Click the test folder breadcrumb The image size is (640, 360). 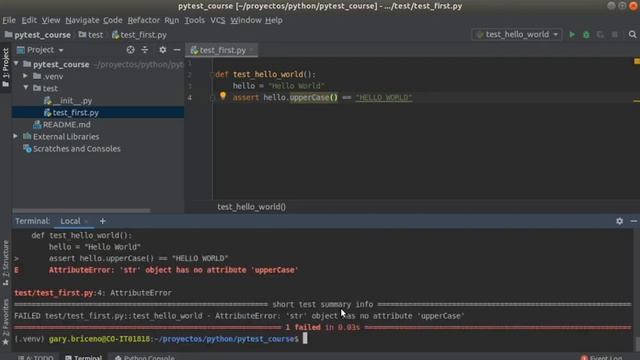[91, 35]
